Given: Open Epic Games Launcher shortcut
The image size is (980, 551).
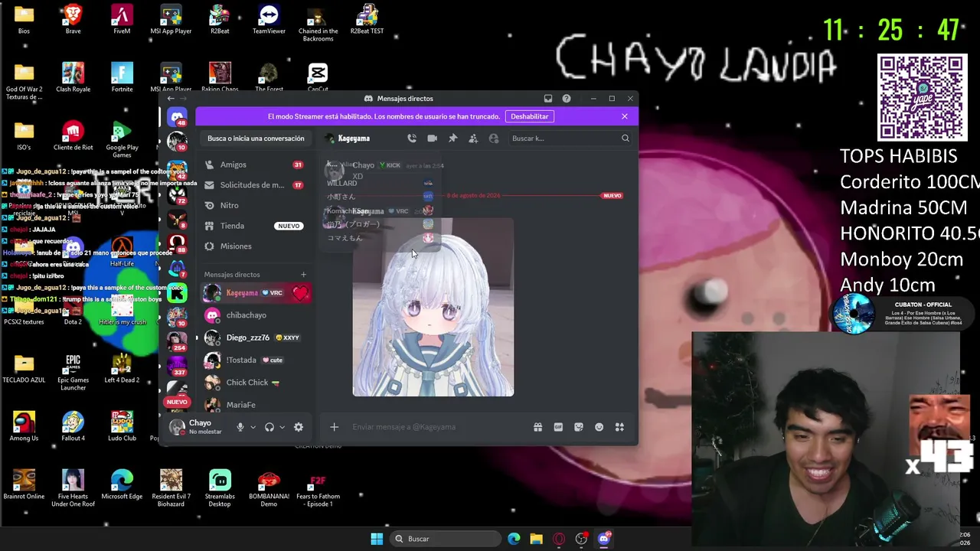Looking at the screenshot, I should coord(73,372).
